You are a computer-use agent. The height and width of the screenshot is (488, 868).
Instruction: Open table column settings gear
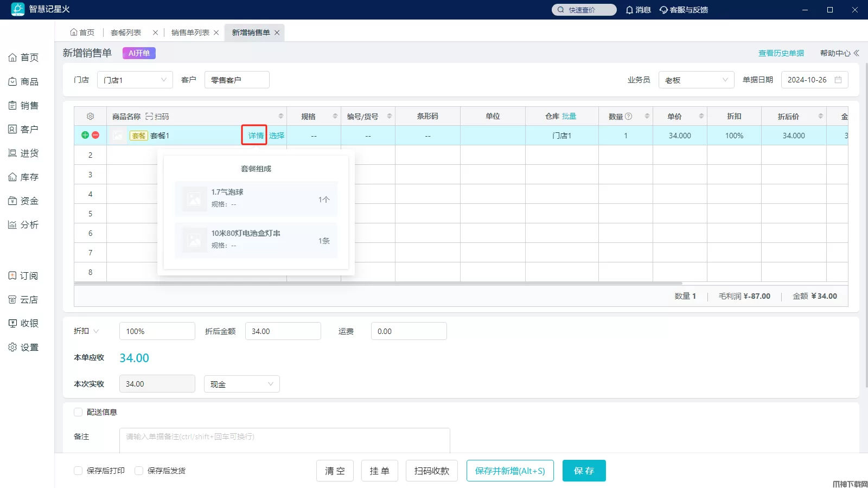tap(90, 117)
